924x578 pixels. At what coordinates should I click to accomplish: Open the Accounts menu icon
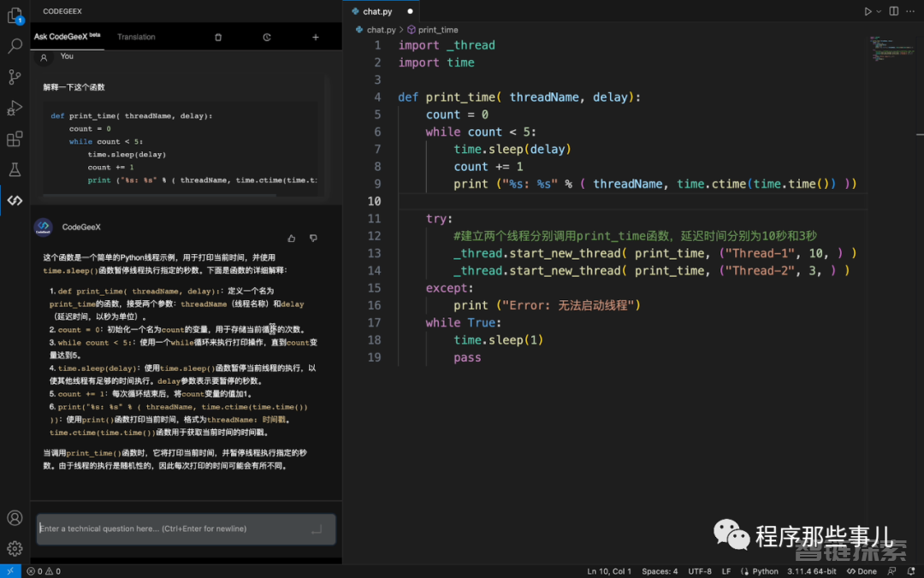[15, 518]
